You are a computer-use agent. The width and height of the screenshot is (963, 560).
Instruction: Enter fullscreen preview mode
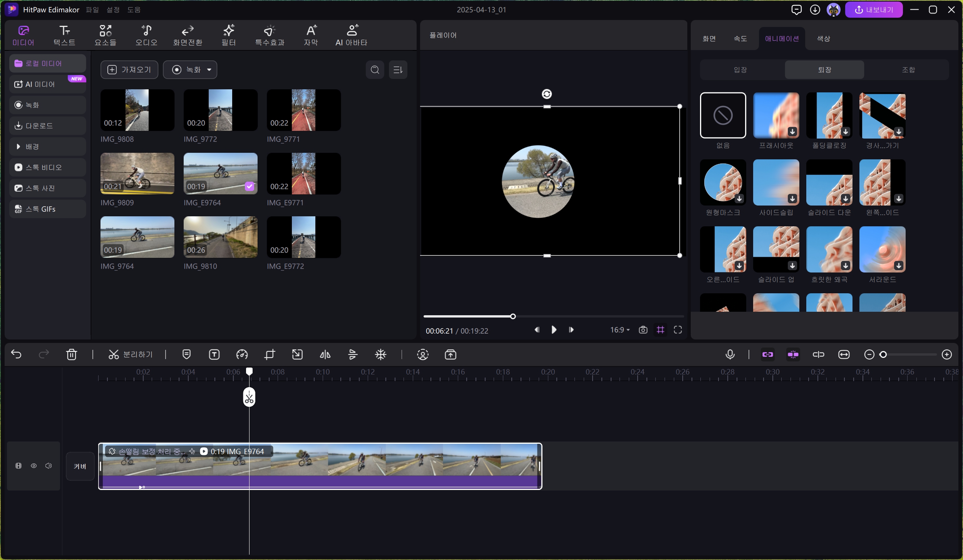pyautogui.click(x=678, y=330)
